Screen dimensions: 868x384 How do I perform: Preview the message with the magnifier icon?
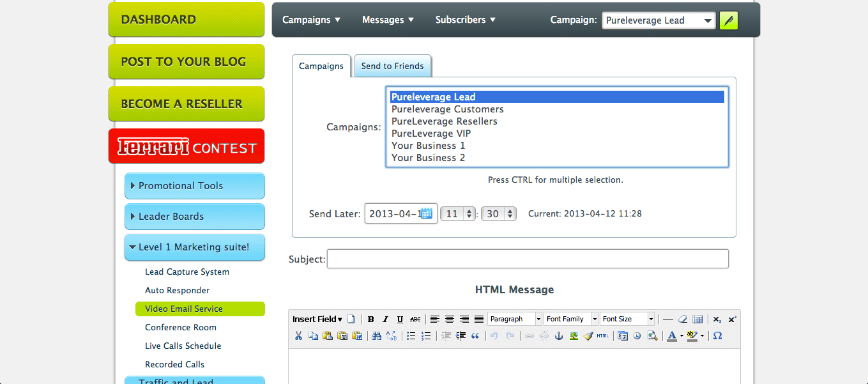(652, 335)
